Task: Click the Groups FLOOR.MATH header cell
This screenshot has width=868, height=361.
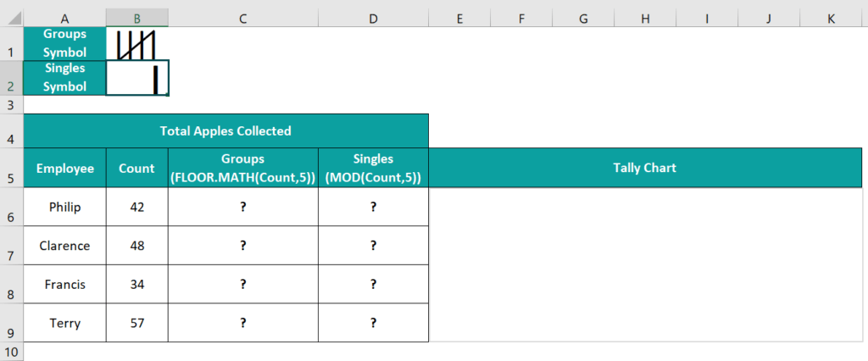Action: pos(243,168)
